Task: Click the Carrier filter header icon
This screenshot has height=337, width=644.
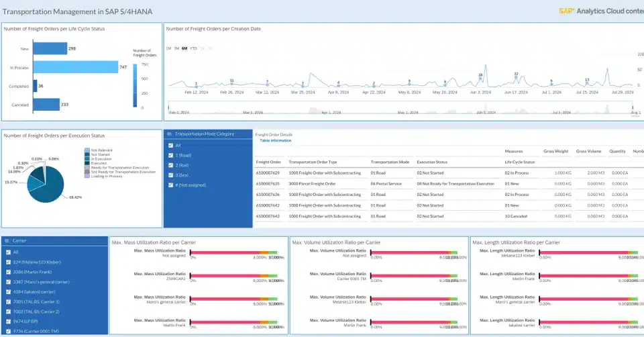Action: pyautogui.click(x=7, y=241)
